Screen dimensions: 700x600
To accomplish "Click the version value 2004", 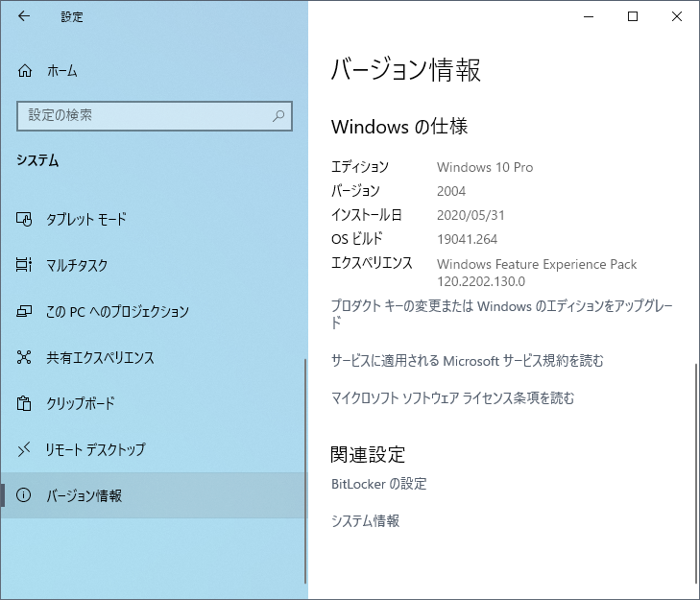I will click(x=451, y=191).
